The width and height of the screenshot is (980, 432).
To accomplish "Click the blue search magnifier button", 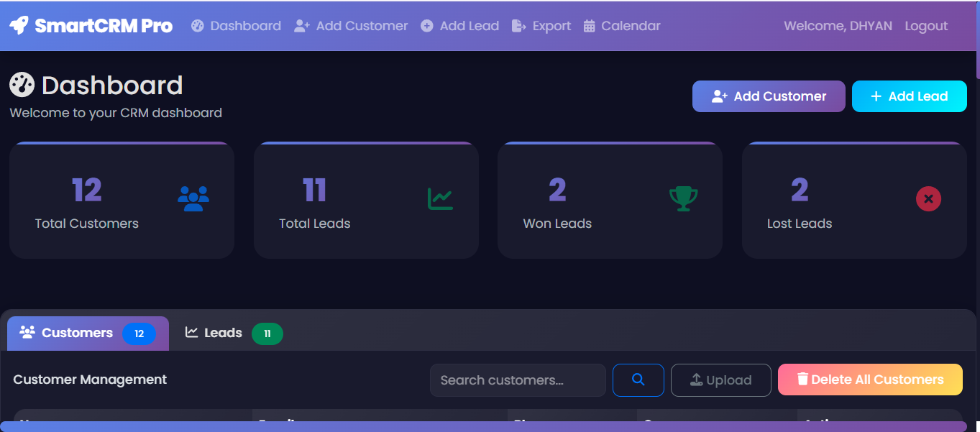I will pos(638,380).
